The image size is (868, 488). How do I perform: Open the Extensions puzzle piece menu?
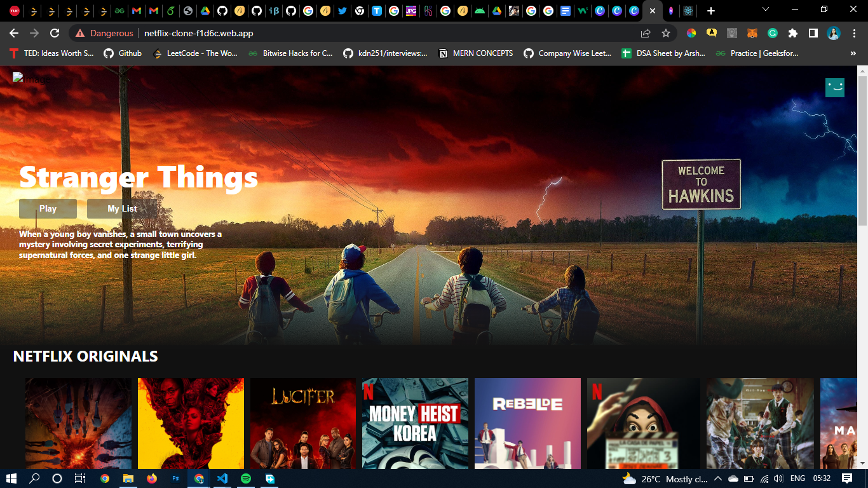pos(792,33)
